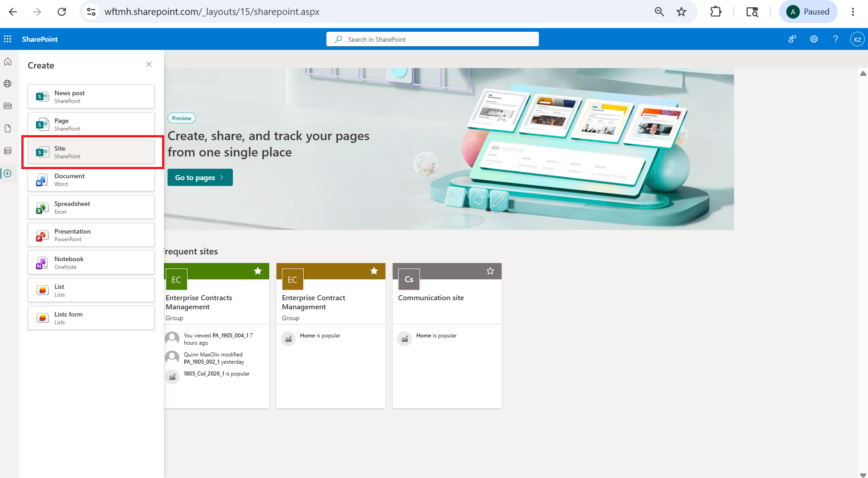Unfollow Enterprise Contract Management star
Viewport: 868px width, 478px height.
coord(374,271)
